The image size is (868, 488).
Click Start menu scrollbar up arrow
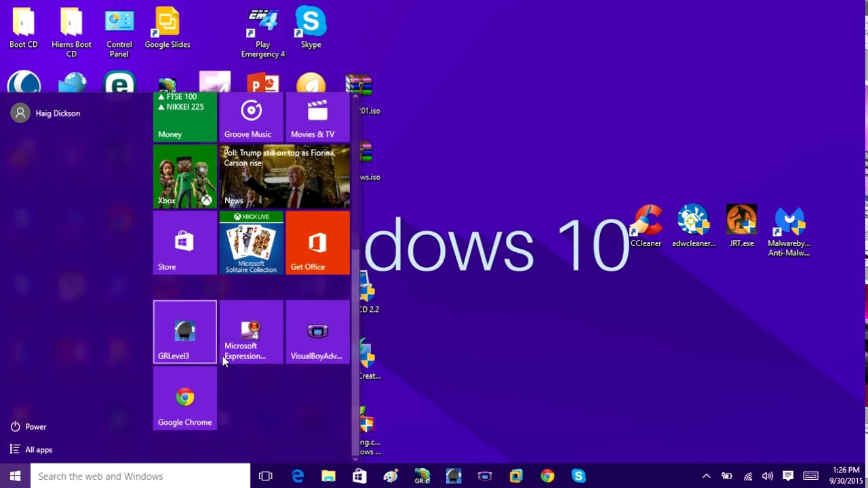pos(355,96)
